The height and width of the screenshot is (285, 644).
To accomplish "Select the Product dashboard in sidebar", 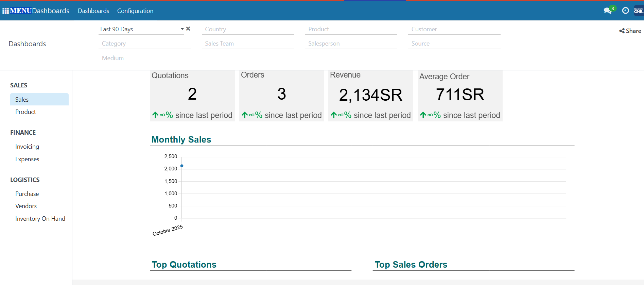I will 25,112.
